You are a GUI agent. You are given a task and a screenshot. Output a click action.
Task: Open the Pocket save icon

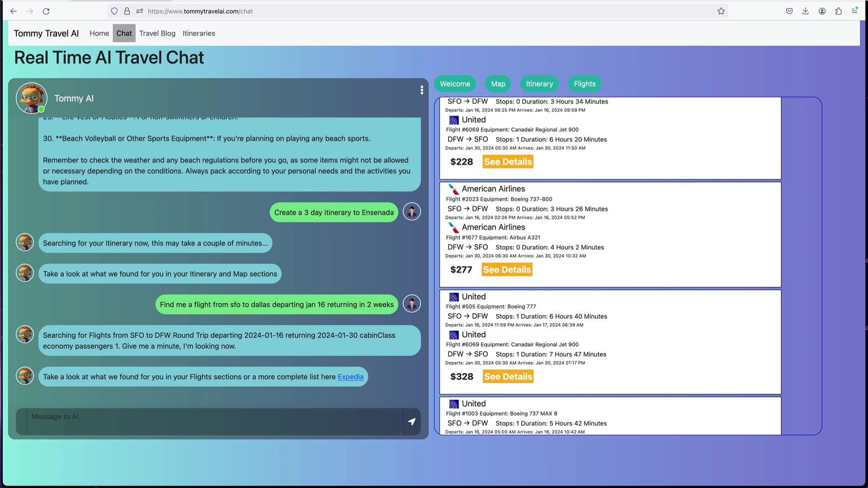click(789, 11)
